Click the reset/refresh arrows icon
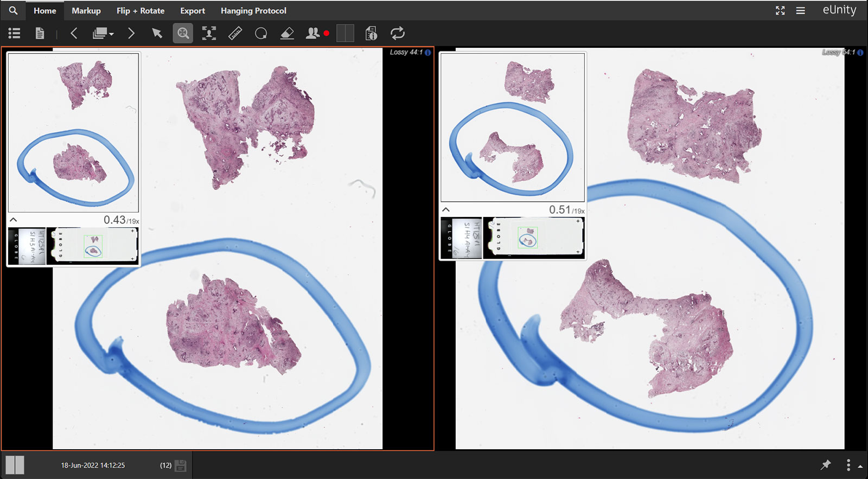The height and width of the screenshot is (479, 868). coord(398,34)
